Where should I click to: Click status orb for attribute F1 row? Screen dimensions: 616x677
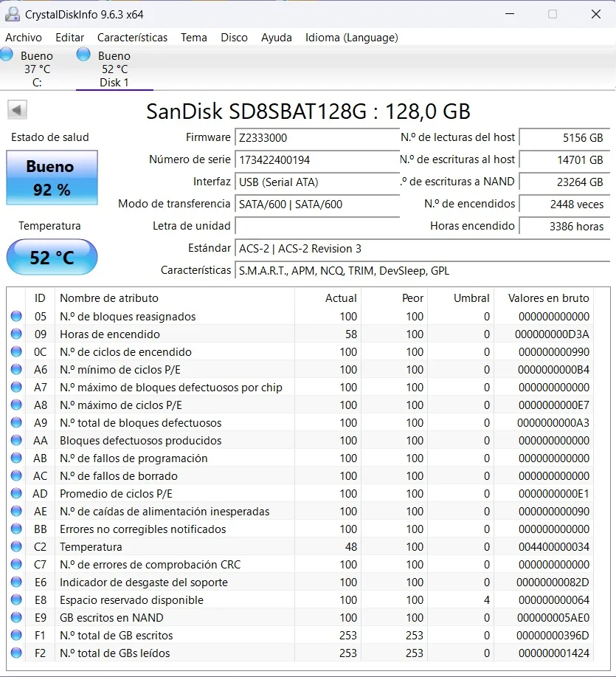pyautogui.click(x=16, y=635)
